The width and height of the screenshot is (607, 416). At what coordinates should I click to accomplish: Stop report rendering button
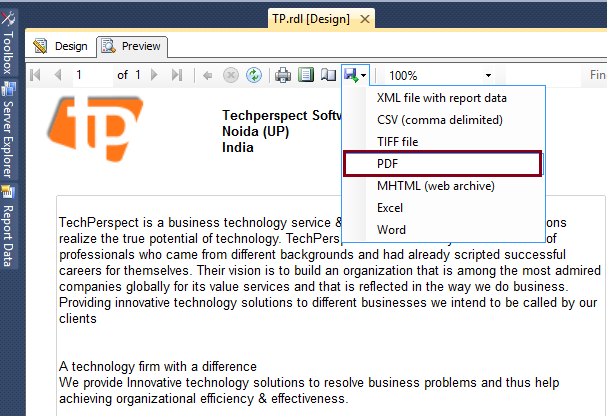(231, 75)
